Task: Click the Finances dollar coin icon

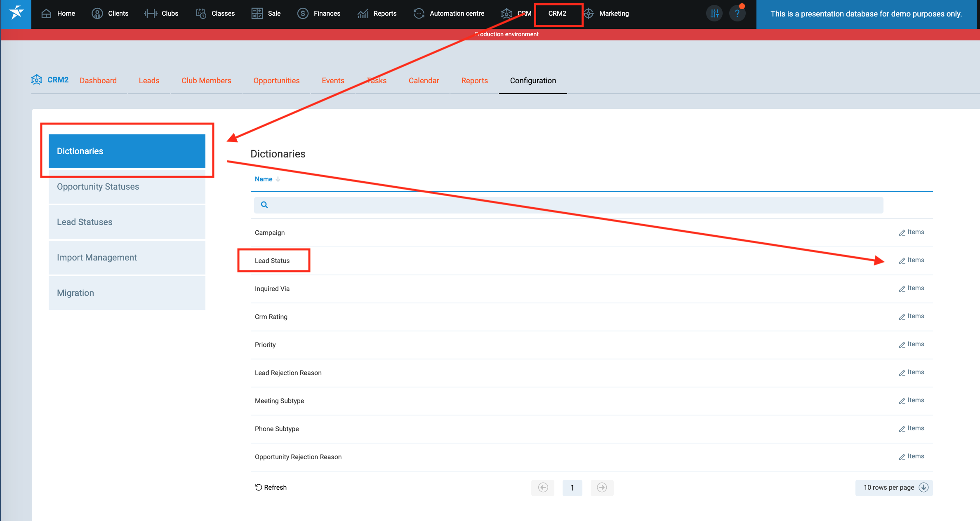Action: click(x=303, y=14)
